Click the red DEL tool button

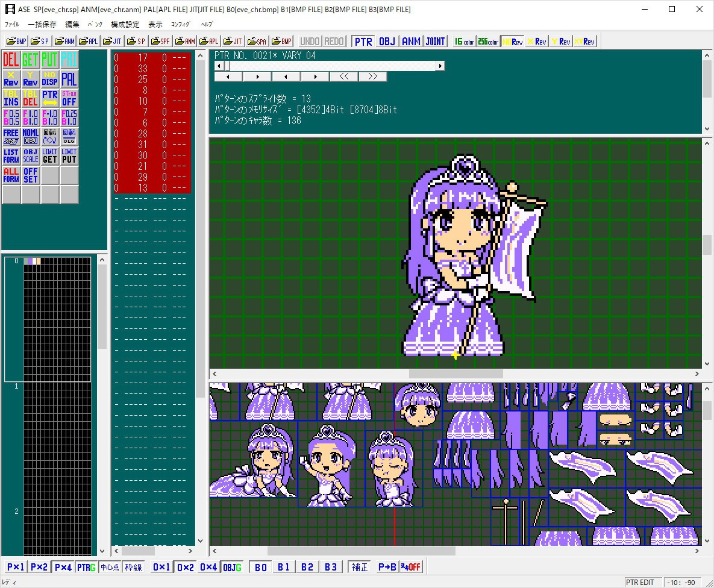(x=11, y=60)
